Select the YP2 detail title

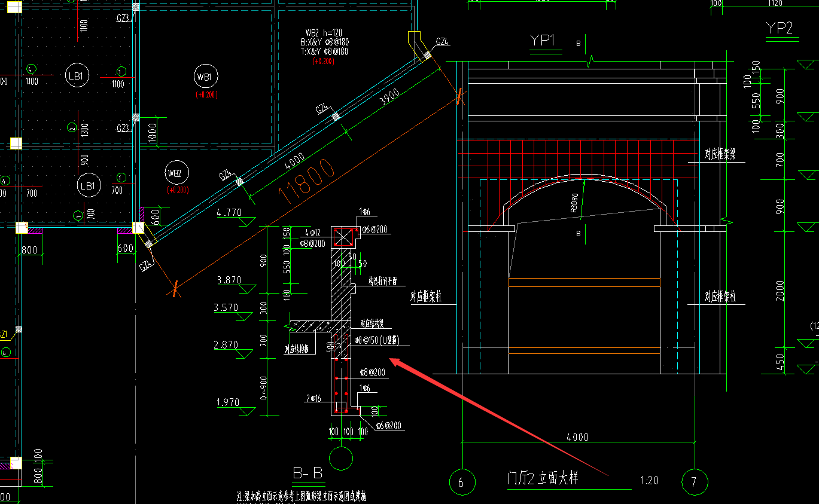(x=780, y=28)
